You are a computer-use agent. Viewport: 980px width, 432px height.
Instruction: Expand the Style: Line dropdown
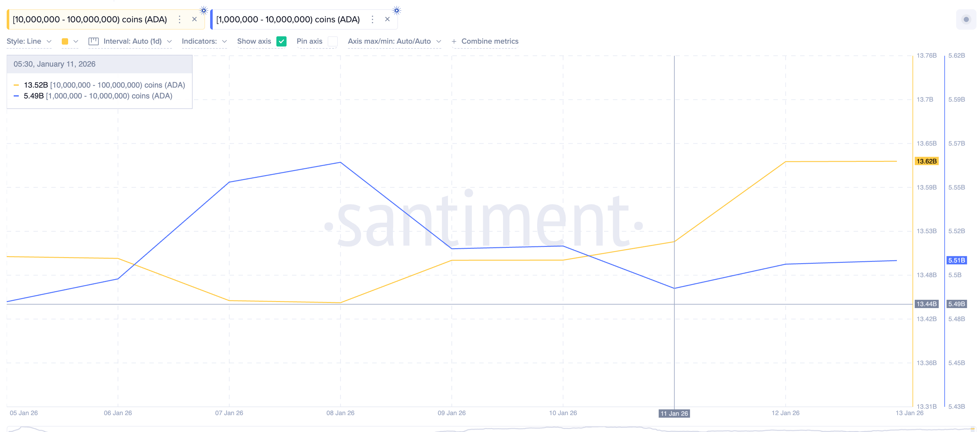click(x=29, y=41)
